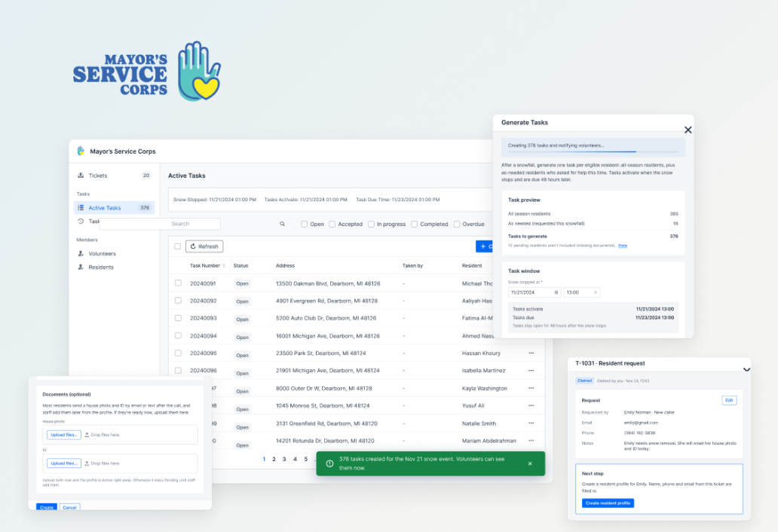Select task 20240093 checkbox
Screen dimensions: 778x532
coord(178,318)
